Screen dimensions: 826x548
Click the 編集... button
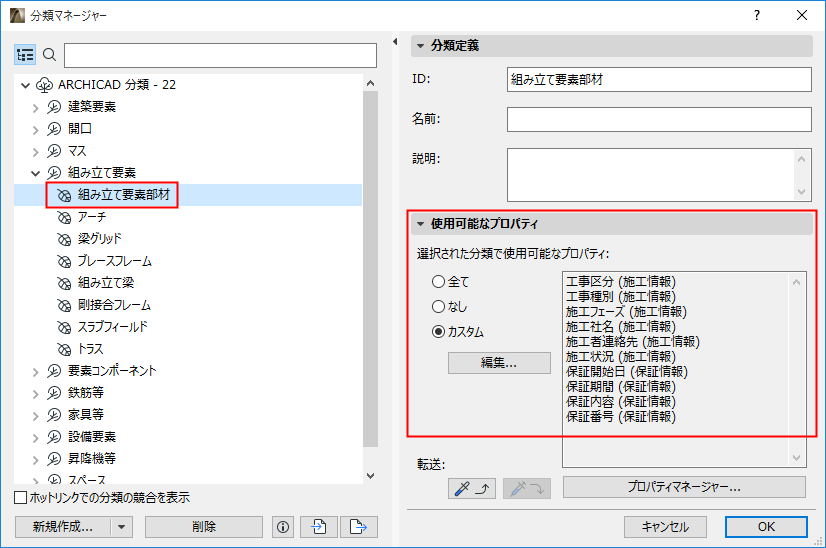click(499, 363)
